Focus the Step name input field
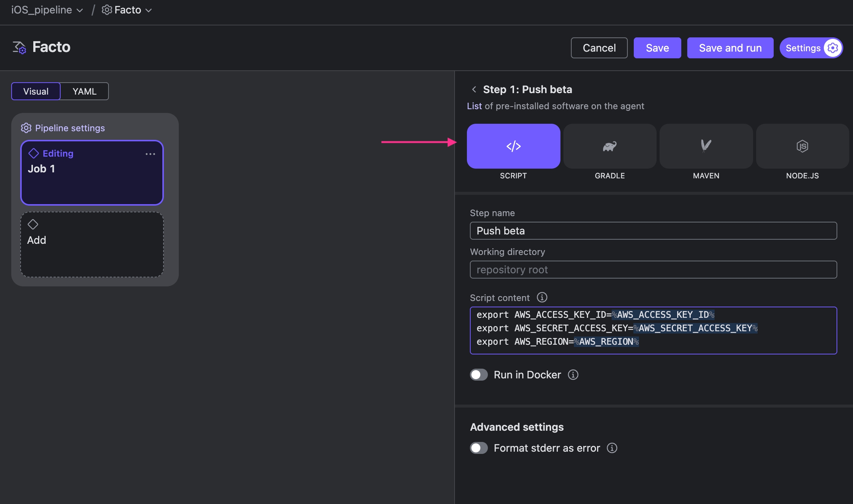 tap(653, 231)
